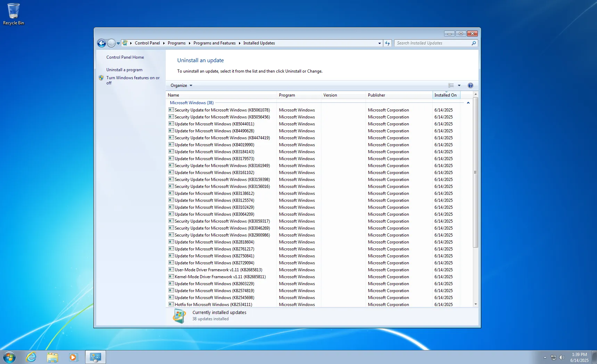Click the shield icon beside Windows features link
This screenshot has height=364, width=597.
coord(101,78)
